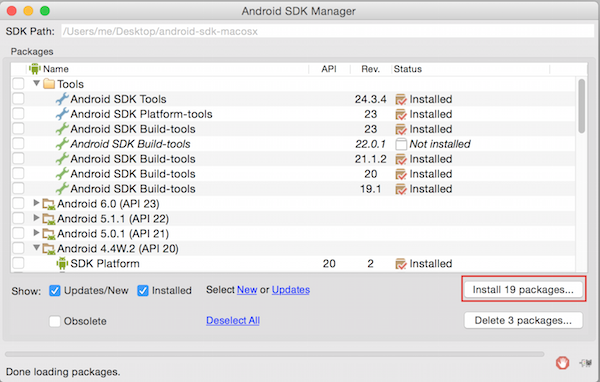Screen dimensions: 600x382
Task: Enable the Obsolete checkbox
Action: click(55, 321)
